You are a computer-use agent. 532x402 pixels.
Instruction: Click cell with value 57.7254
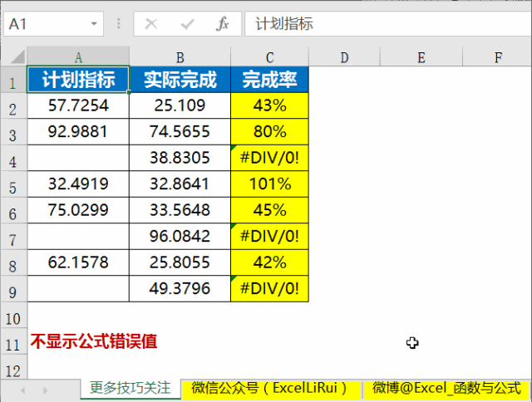78,105
